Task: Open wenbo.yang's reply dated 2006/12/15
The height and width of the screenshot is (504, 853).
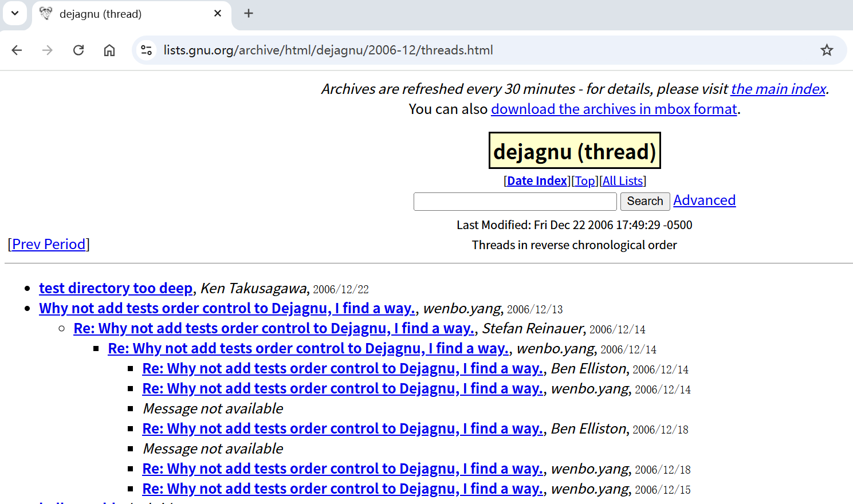Action: 343,489
